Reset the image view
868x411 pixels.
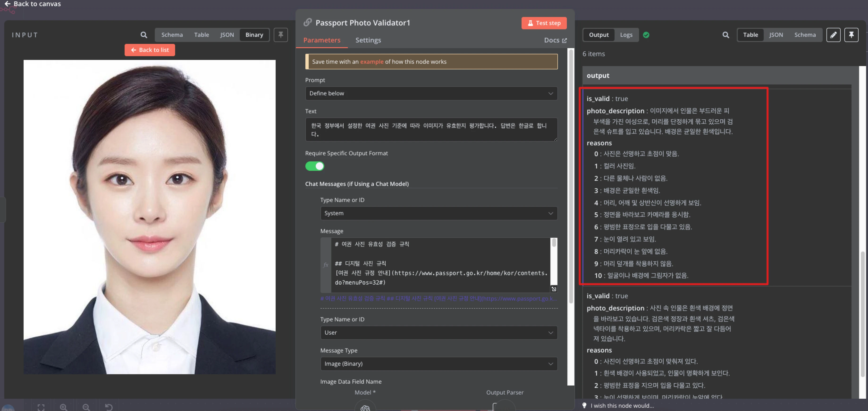pos(109,407)
